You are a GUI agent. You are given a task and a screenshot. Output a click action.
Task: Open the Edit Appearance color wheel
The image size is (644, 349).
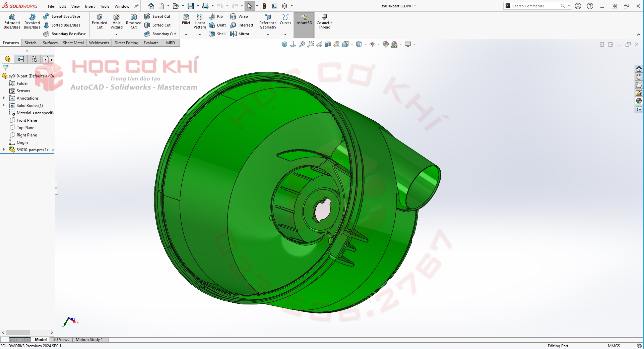[386, 44]
